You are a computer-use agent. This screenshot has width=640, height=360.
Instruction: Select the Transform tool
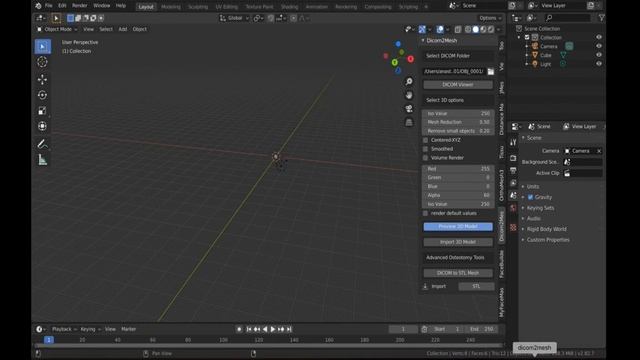tap(42, 126)
